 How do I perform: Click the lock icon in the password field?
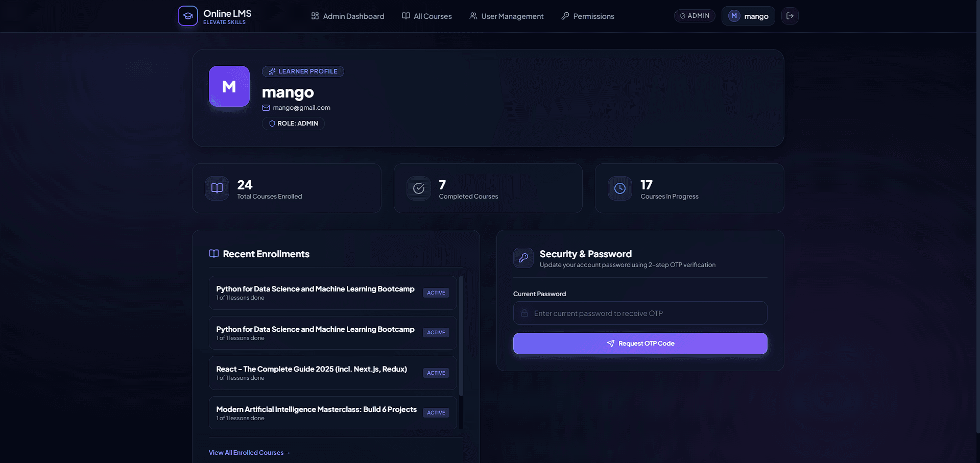[x=524, y=313]
